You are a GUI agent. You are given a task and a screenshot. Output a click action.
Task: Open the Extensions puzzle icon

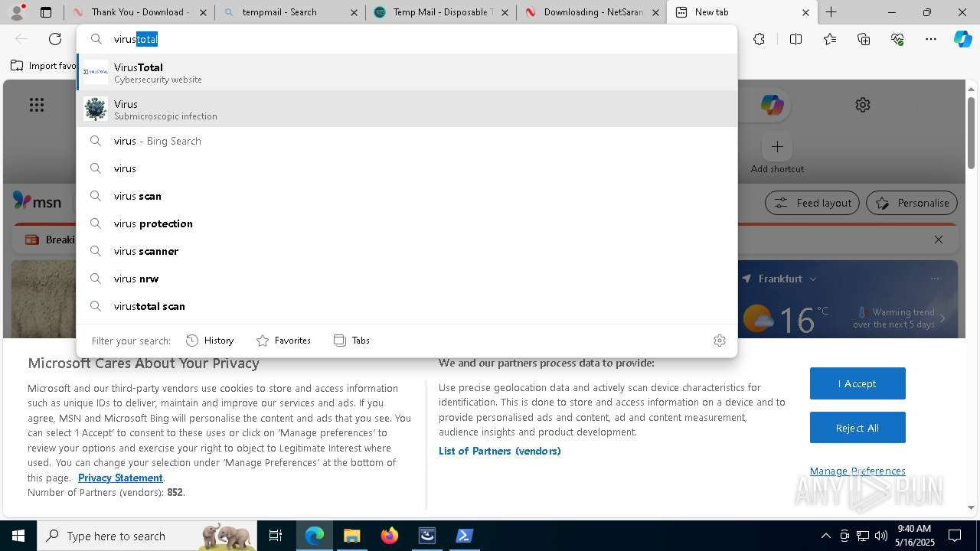click(759, 39)
